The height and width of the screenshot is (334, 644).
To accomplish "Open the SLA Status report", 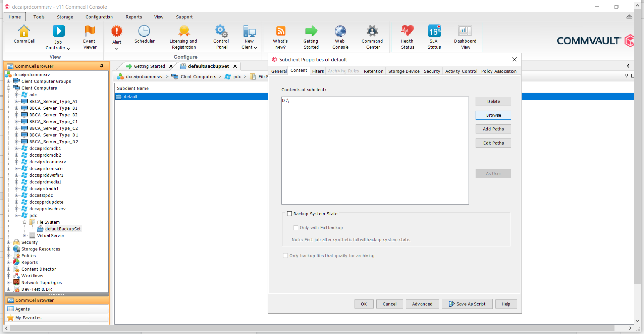I will coord(434,37).
